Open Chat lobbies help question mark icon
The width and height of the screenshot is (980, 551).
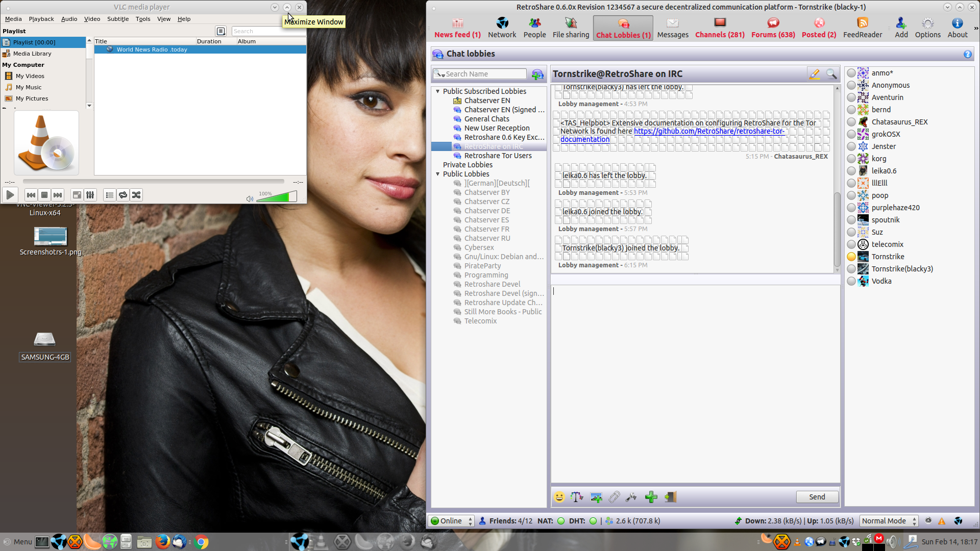[x=967, y=54]
